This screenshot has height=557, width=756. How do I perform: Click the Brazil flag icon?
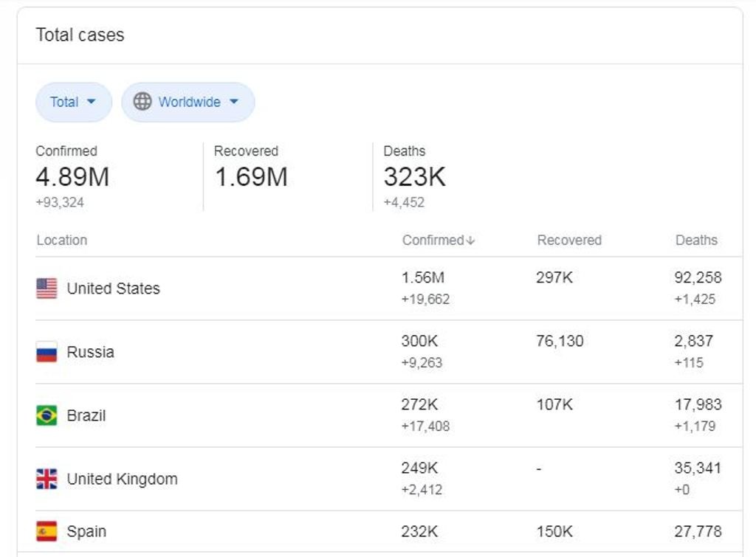[47, 415]
